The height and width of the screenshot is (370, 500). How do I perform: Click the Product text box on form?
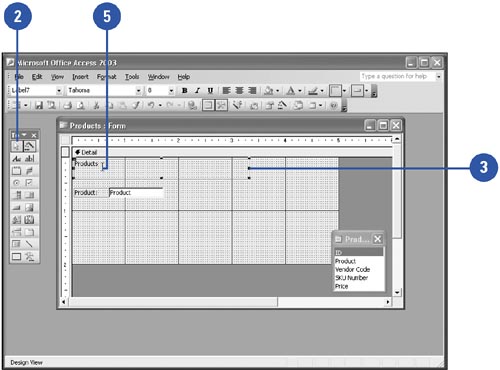point(136,193)
